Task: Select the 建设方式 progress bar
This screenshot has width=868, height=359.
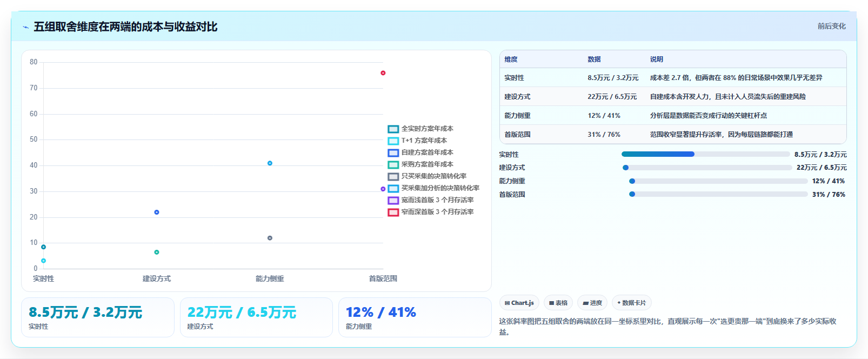Action: [x=707, y=168]
